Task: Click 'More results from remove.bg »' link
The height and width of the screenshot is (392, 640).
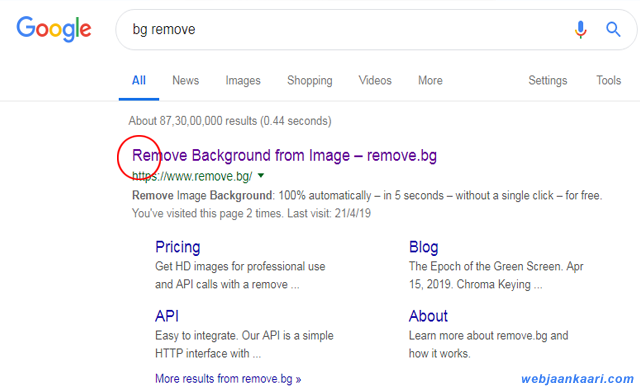Action: 228,379
